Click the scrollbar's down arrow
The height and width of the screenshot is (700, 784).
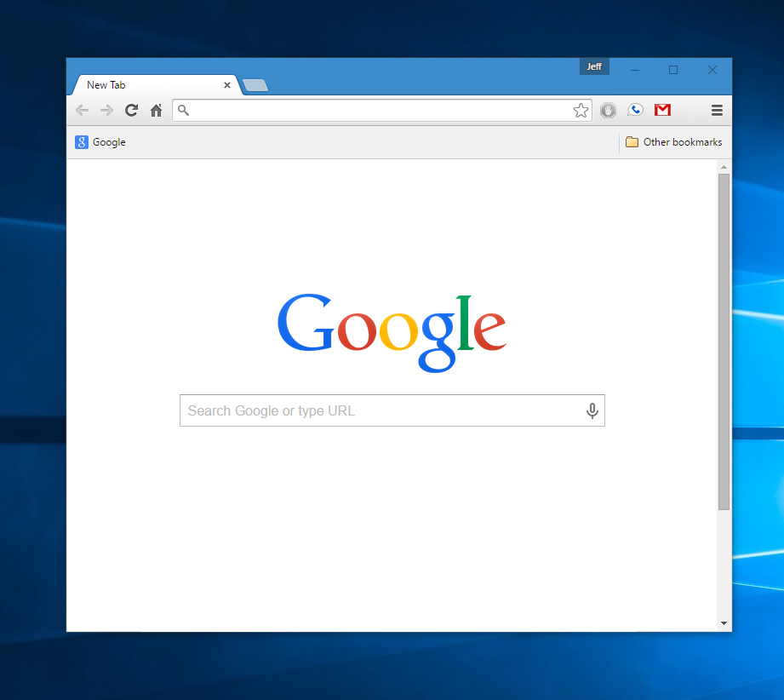click(724, 623)
